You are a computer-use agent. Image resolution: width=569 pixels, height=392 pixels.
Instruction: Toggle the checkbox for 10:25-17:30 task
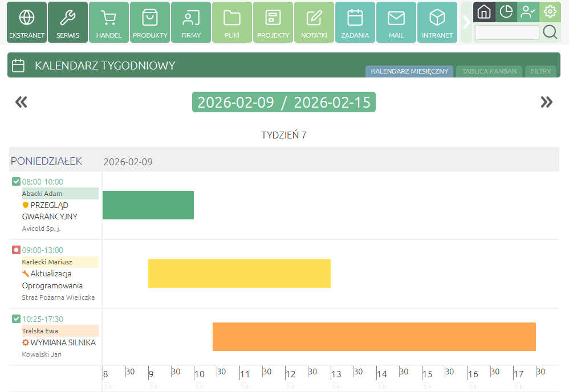point(16,318)
